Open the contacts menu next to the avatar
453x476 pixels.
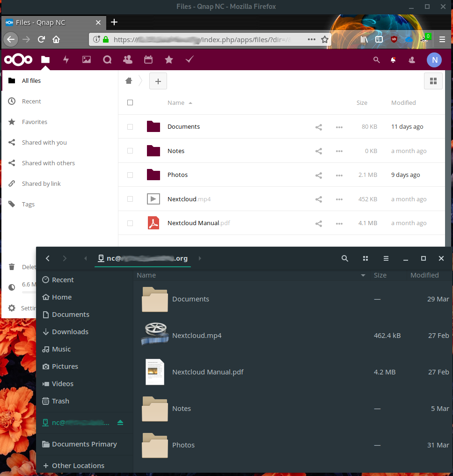tap(412, 60)
